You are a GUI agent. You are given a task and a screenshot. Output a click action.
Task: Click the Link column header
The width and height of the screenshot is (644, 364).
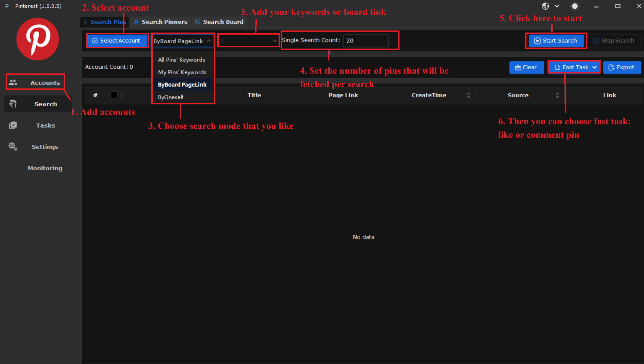[609, 95]
